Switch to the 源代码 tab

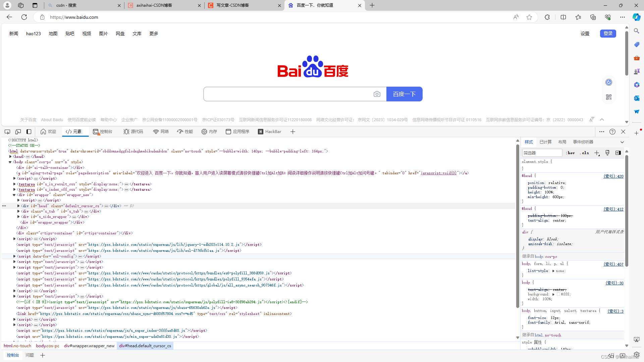point(133,132)
